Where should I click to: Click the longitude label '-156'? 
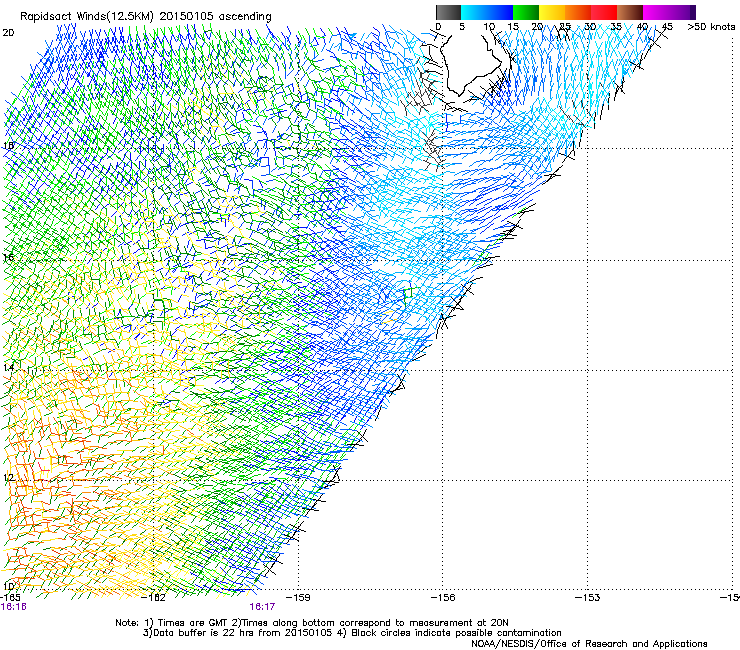click(443, 597)
